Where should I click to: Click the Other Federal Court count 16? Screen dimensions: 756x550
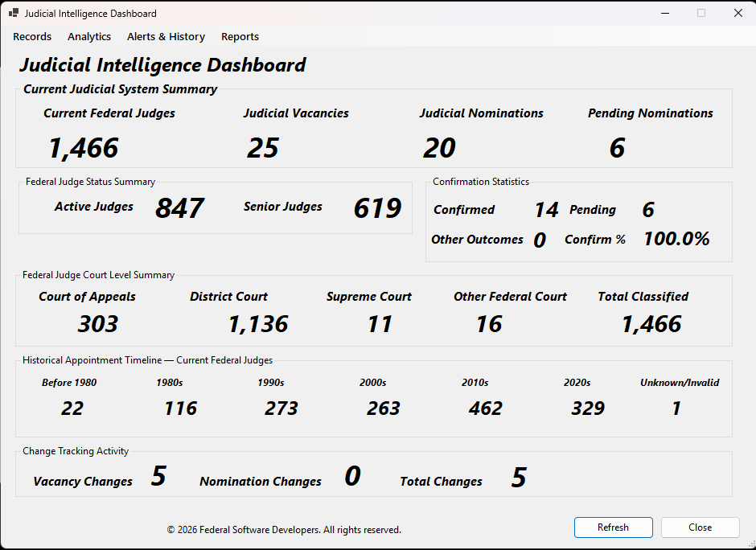point(489,324)
